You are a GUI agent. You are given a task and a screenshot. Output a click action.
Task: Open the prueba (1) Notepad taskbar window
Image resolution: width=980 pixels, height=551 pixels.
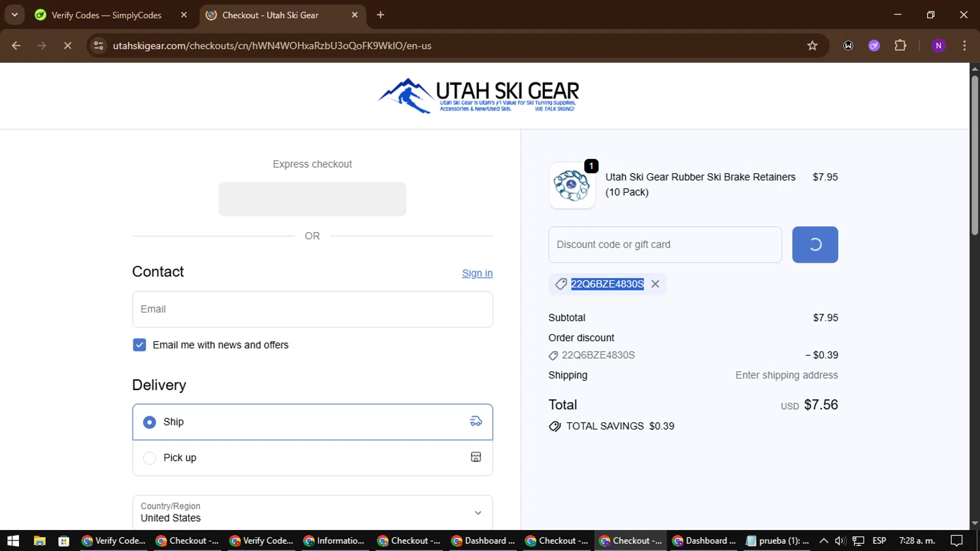tap(778, 541)
